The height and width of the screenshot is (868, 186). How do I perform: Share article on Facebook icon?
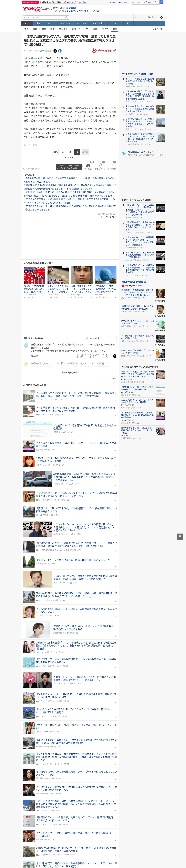coord(60,51)
